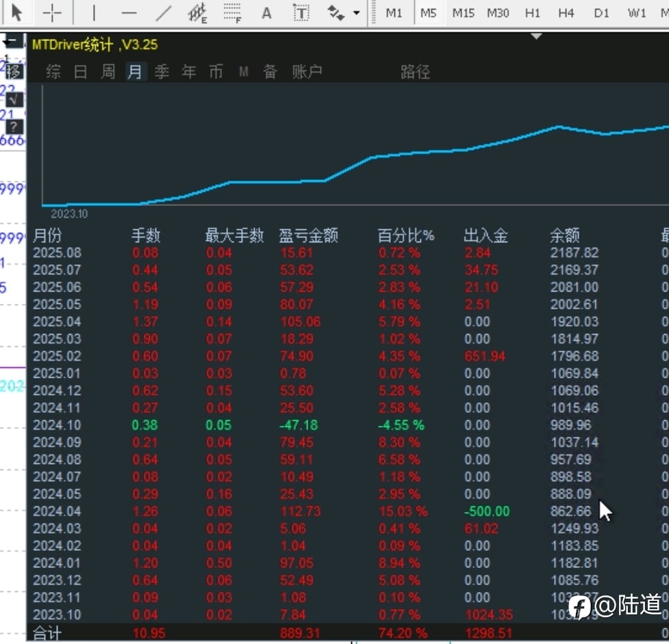Select the cursor arrow tool

[x=16, y=12]
